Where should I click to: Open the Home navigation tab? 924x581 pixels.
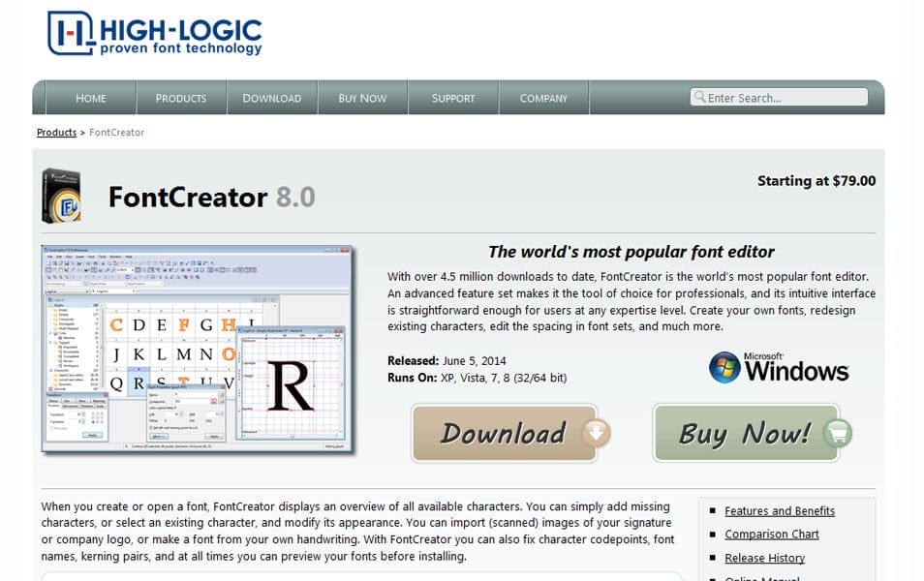[91, 98]
